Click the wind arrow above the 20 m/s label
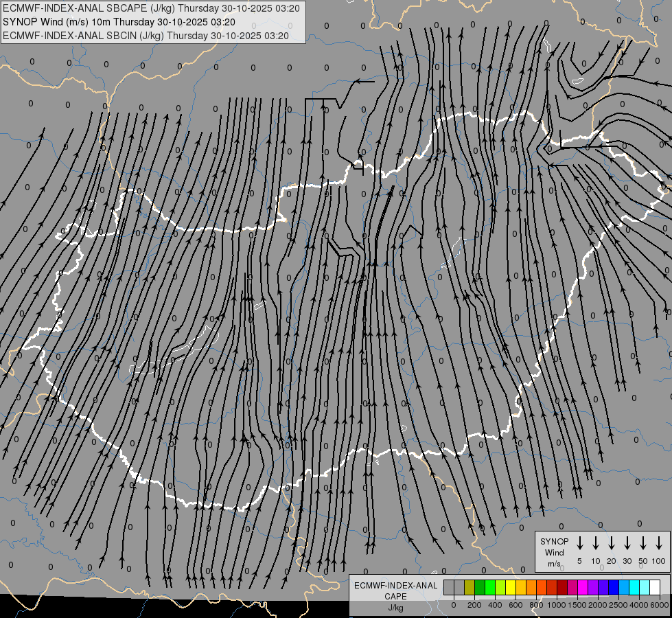Image resolution: width=672 pixels, height=618 pixels. point(611,543)
